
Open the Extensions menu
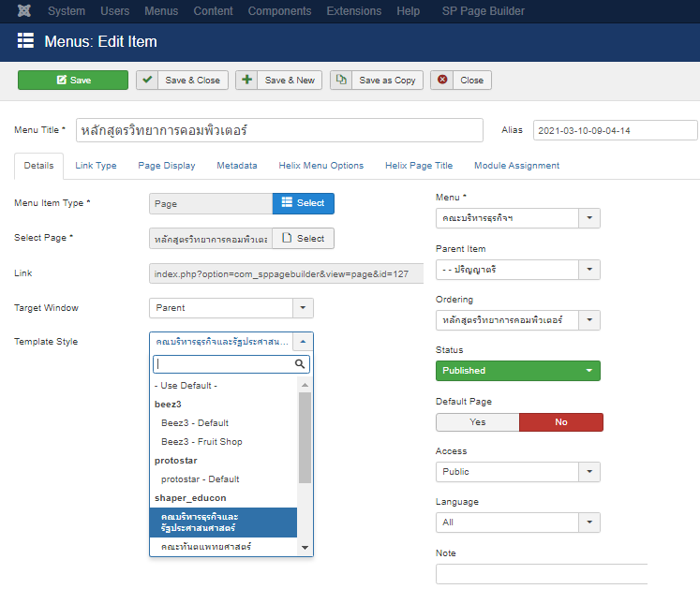353,11
